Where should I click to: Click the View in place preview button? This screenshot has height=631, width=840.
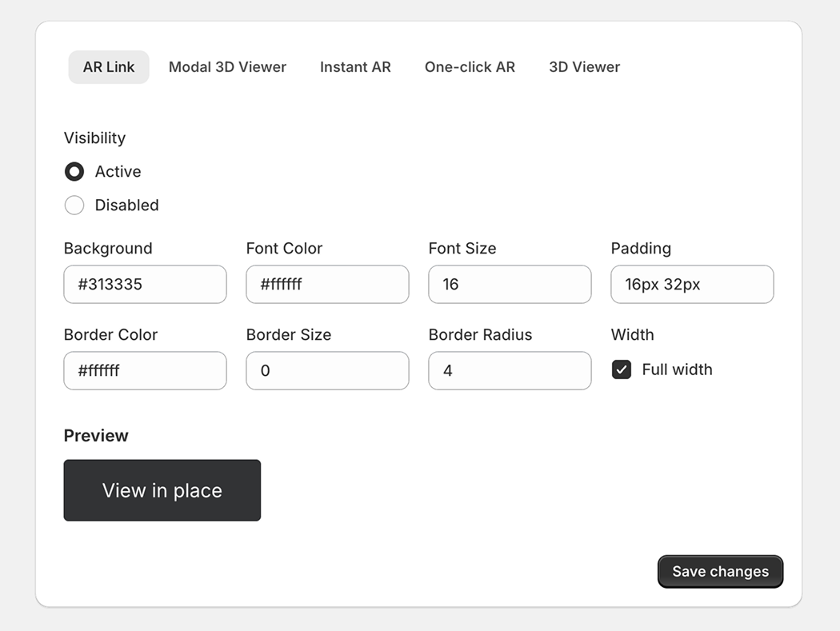point(162,490)
